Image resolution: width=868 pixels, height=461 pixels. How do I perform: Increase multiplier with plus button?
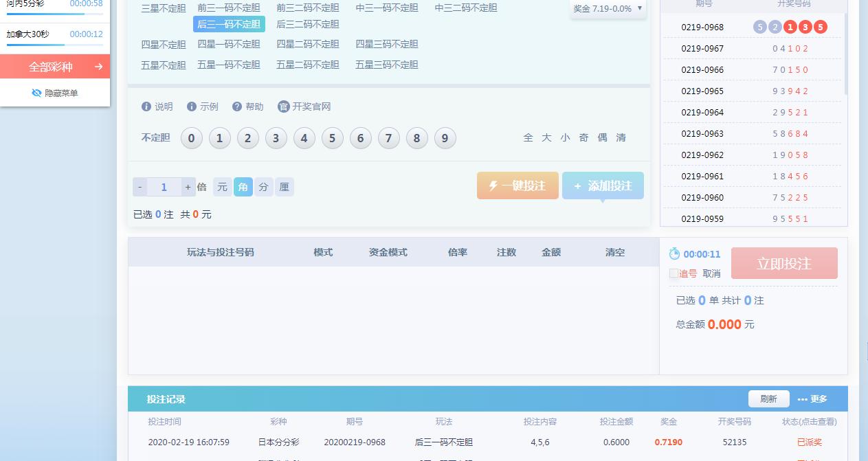pyautogui.click(x=188, y=187)
